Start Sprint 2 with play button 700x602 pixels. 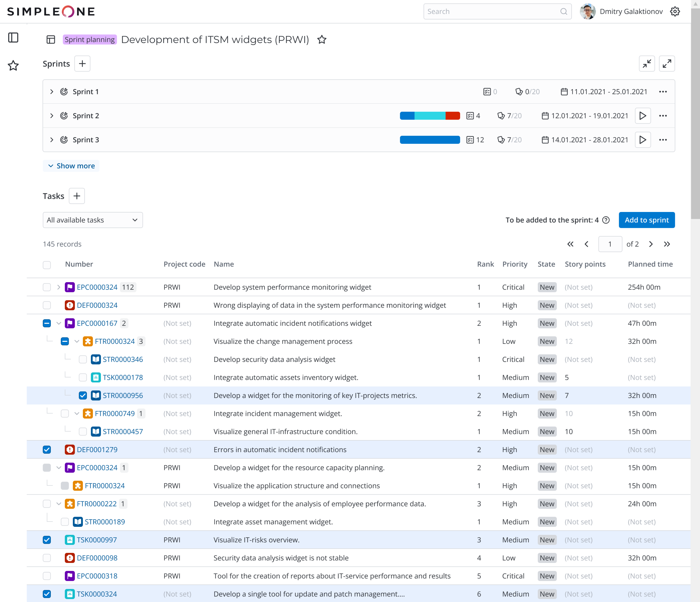pos(642,116)
